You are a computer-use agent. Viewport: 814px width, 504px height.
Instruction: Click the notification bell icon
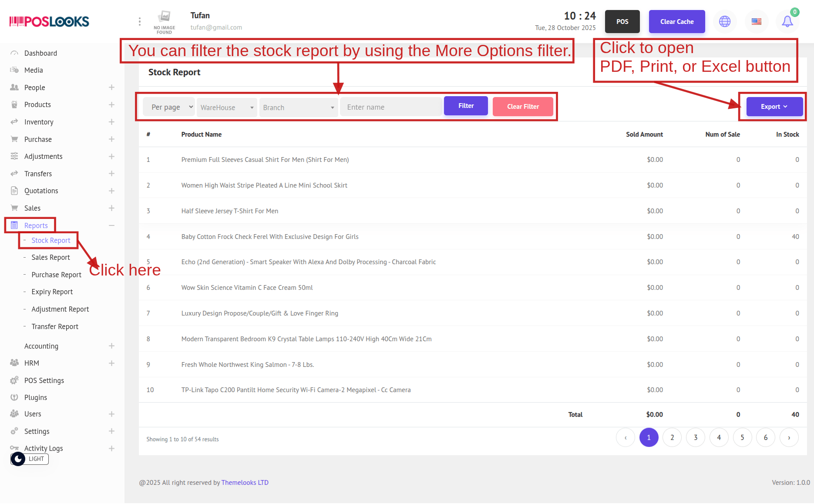(787, 21)
